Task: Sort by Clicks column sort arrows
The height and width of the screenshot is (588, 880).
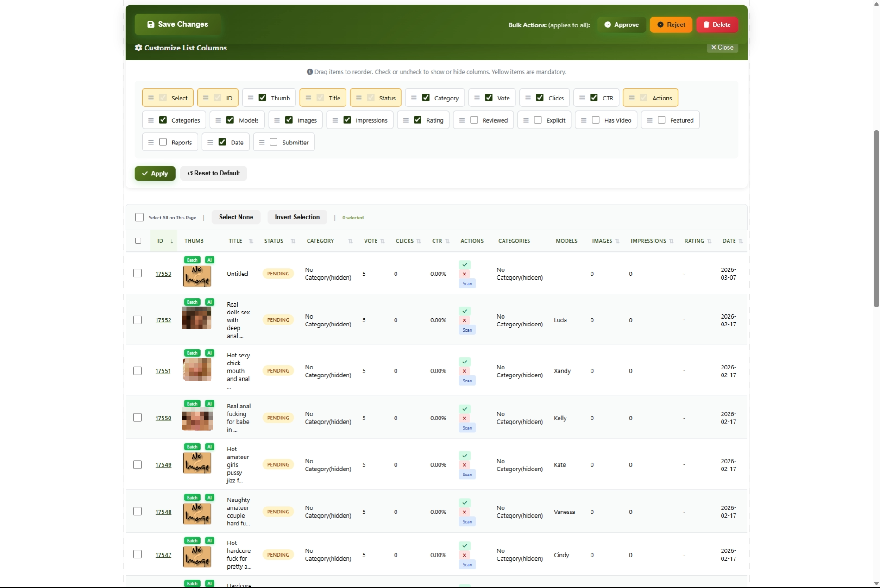Action: click(x=419, y=241)
